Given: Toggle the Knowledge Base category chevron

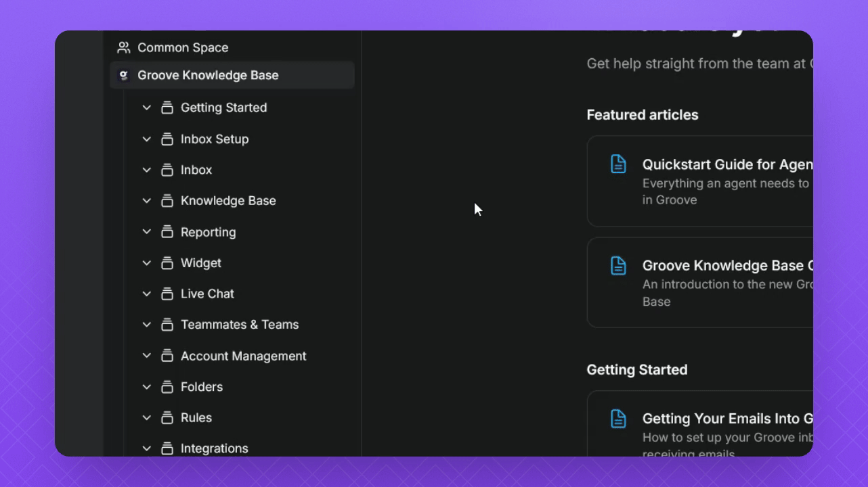Looking at the screenshot, I should [x=146, y=201].
